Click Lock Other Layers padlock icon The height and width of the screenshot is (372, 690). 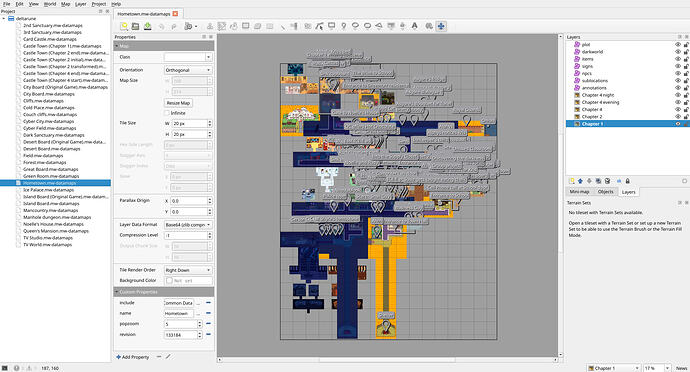(628, 181)
